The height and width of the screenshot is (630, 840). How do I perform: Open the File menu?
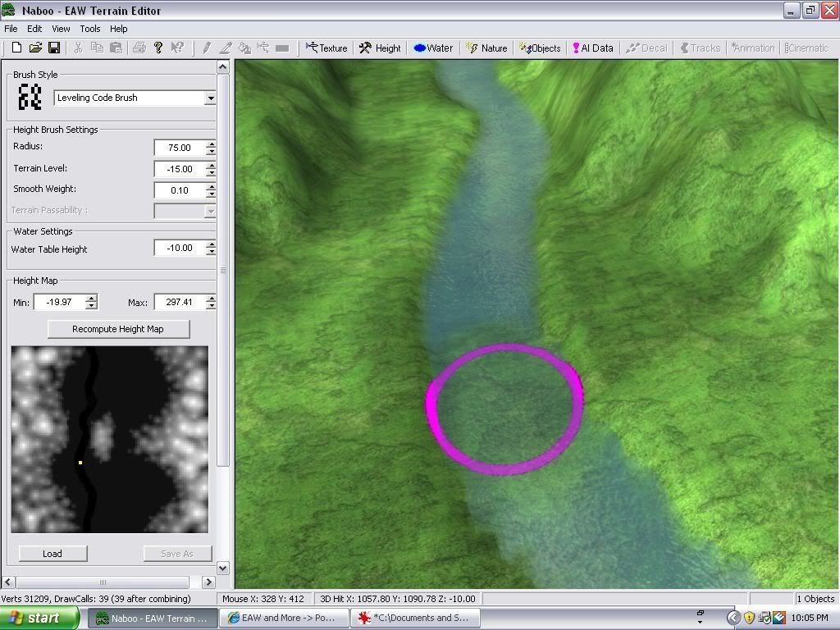coord(11,29)
